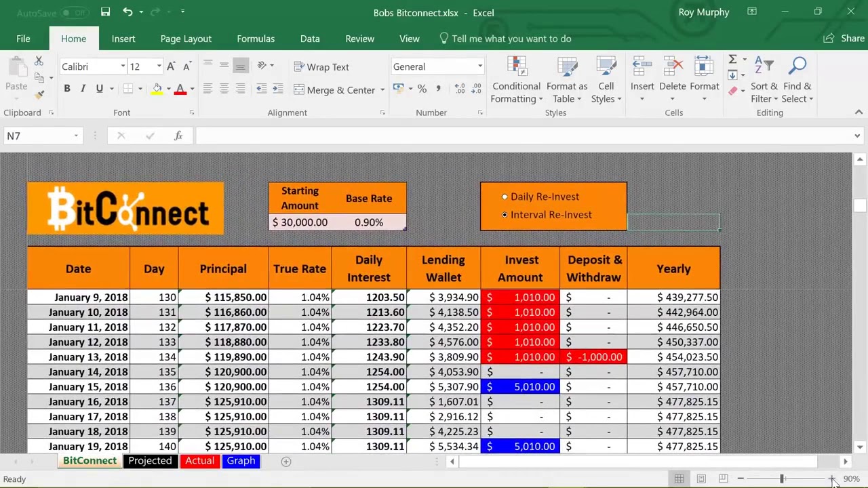
Task: Click the zoom in plus button
Action: click(x=831, y=479)
